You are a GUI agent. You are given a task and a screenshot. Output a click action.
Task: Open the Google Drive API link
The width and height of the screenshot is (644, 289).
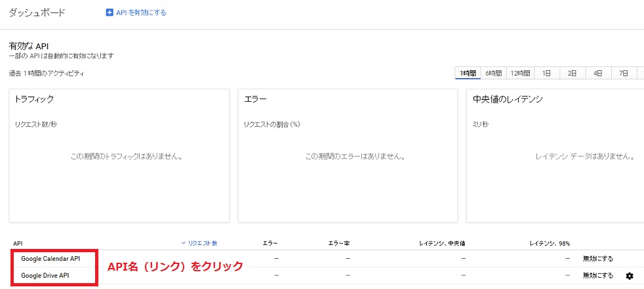(x=45, y=275)
